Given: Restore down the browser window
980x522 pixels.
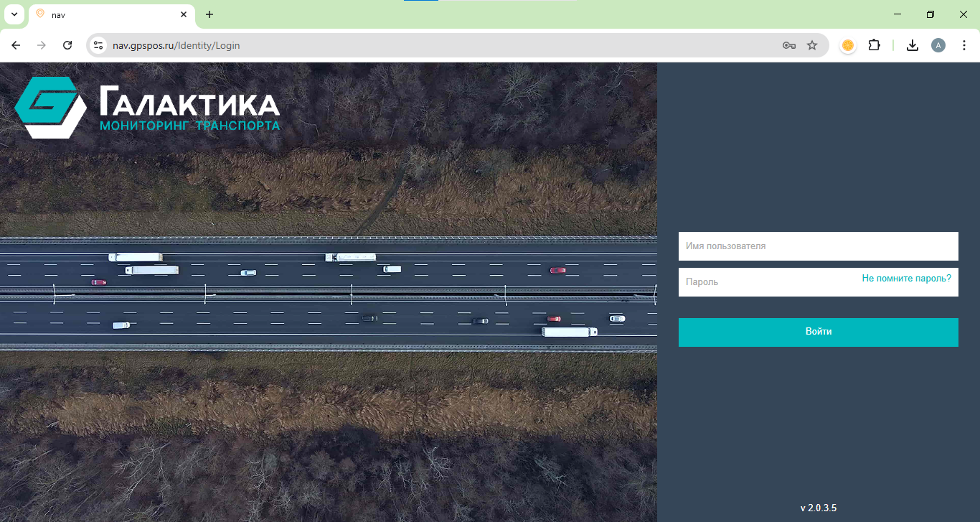Looking at the screenshot, I should pyautogui.click(x=930, y=14).
